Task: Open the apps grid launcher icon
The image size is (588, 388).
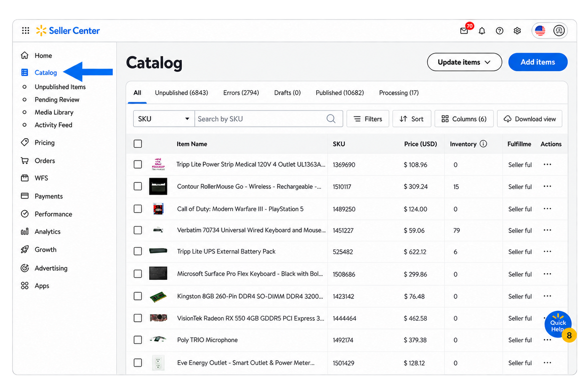Action: [x=26, y=30]
